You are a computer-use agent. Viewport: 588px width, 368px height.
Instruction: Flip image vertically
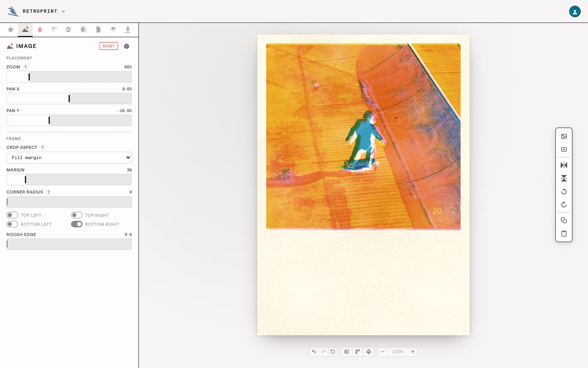tap(564, 178)
